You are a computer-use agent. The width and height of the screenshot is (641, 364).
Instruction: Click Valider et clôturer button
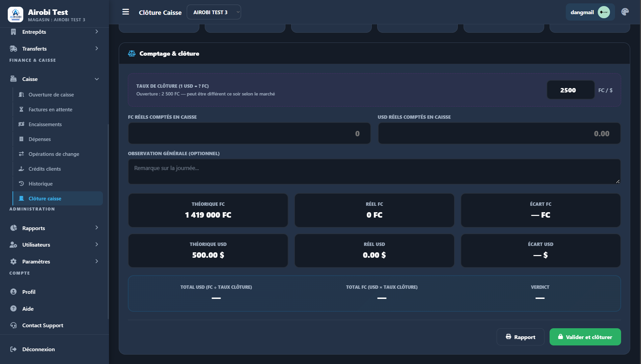tap(585, 337)
